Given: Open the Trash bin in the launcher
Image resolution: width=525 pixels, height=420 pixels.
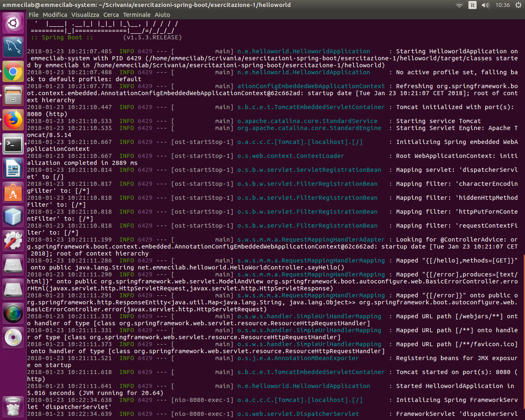Looking at the screenshot, I should pos(13,406).
